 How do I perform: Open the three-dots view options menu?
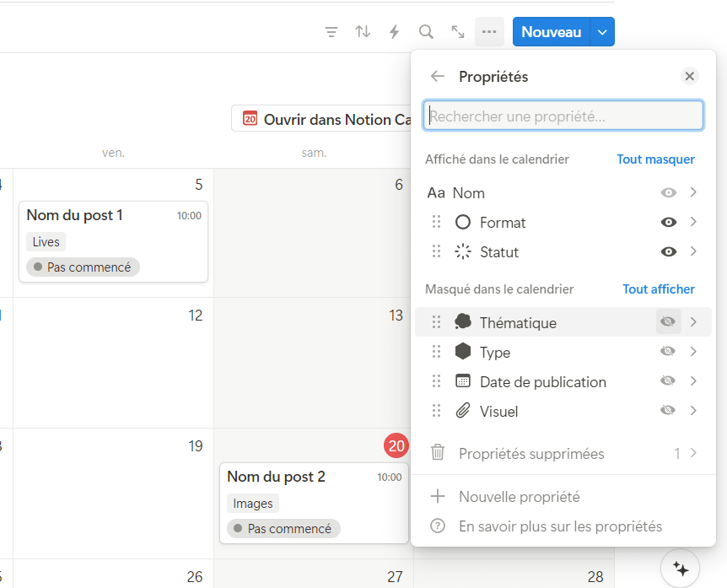pos(489,32)
